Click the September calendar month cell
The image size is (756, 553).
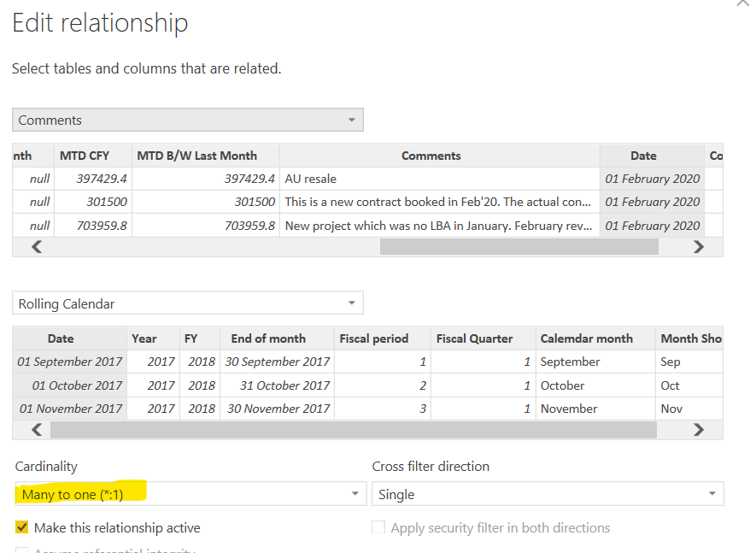[595, 362]
